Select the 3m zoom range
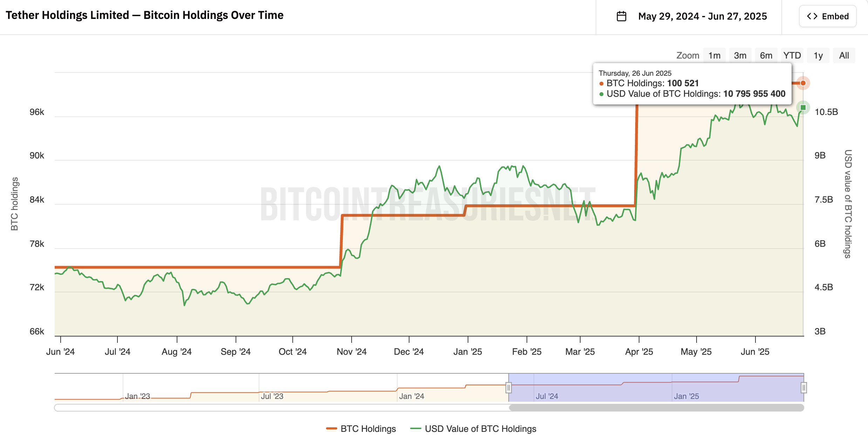Image resolution: width=868 pixels, height=448 pixels. click(740, 55)
